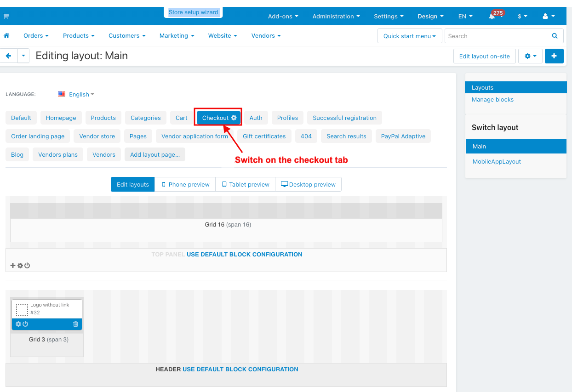Viewport: 572px width, 392px height.
Task: Toggle the Top Panel power on/off icon
Action: (x=27, y=266)
